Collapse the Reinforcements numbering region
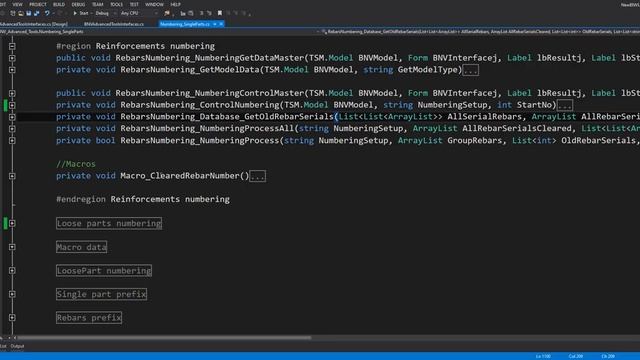The height and width of the screenshot is (360, 640). click(12, 46)
